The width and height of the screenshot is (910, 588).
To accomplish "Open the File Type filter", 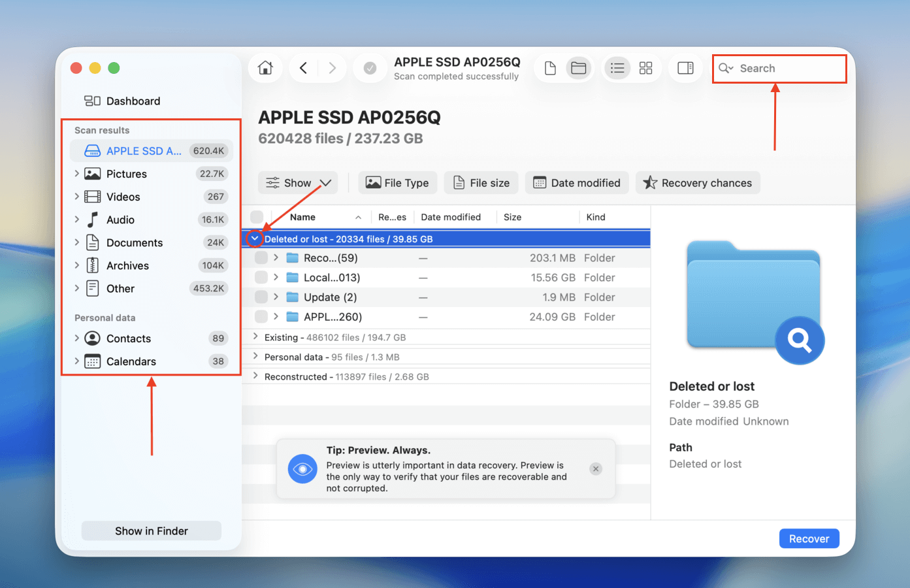I will pos(398,182).
